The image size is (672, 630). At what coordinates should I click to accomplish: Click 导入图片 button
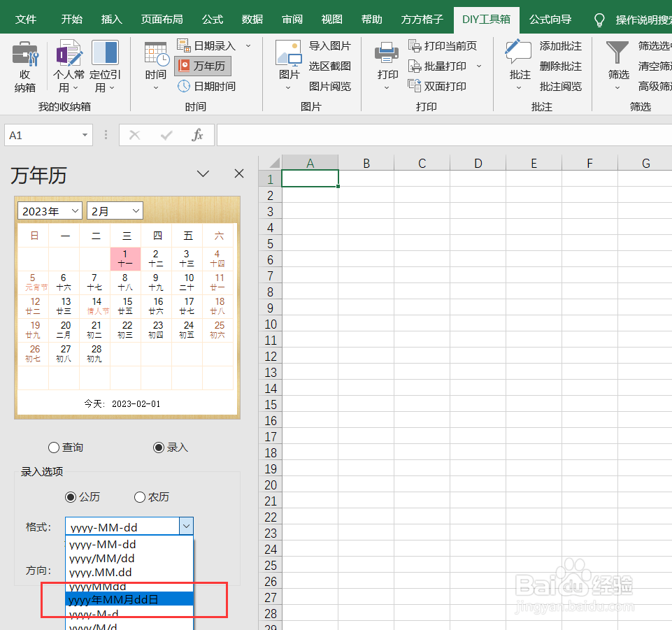tap(329, 46)
